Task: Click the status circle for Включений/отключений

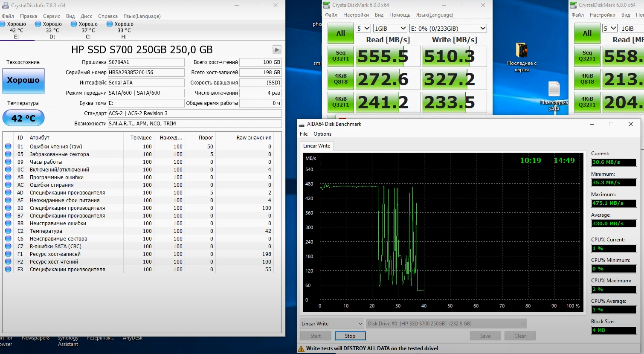Action: (x=8, y=169)
